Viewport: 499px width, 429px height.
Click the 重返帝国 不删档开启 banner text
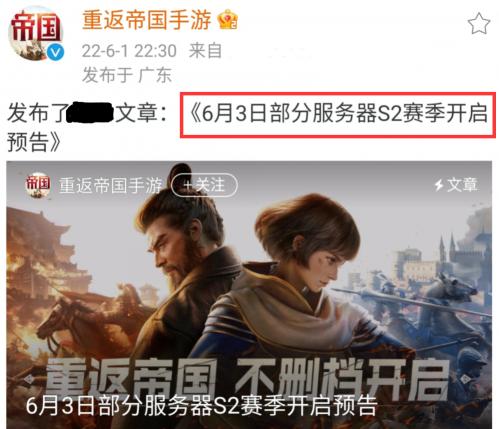click(x=247, y=379)
